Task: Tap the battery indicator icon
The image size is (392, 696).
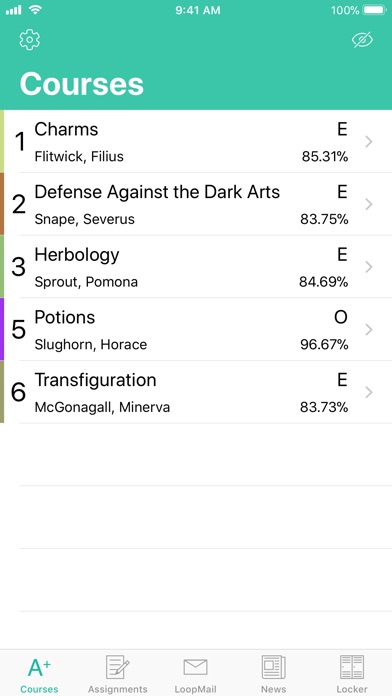Action: tap(375, 10)
